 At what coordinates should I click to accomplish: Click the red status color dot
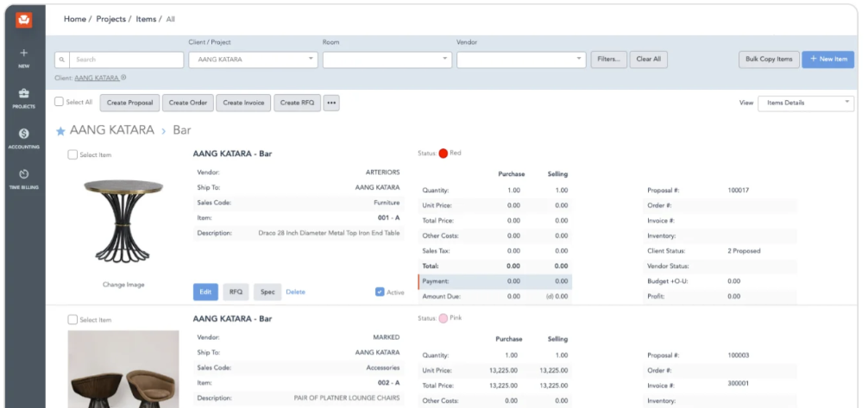click(443, 153)
